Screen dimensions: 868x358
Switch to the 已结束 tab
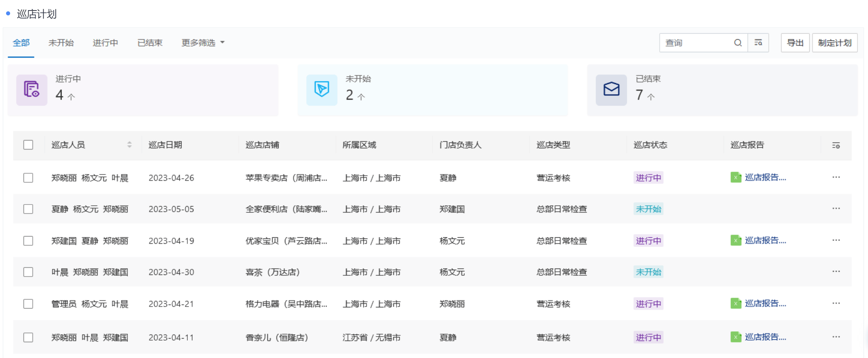(x=150, y=43)
